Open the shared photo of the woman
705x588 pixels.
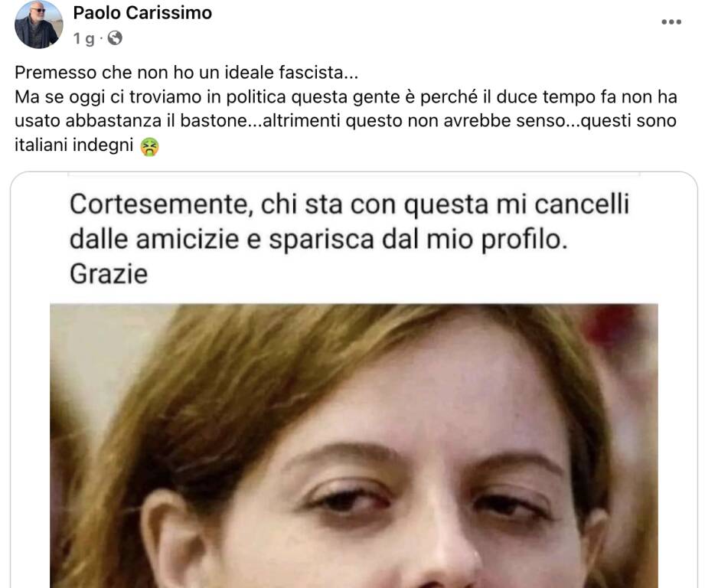point(354,446)
